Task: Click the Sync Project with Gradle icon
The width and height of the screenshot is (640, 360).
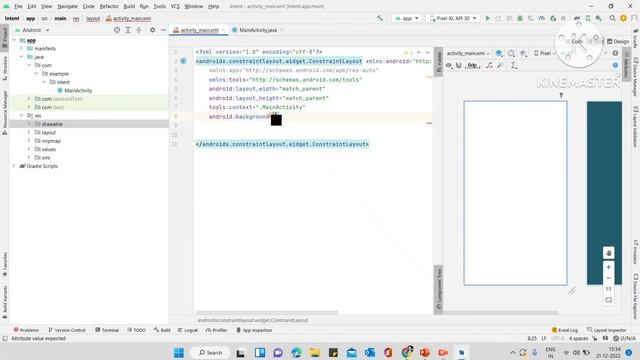Action: pyautogui.click(x=577, y=18)
